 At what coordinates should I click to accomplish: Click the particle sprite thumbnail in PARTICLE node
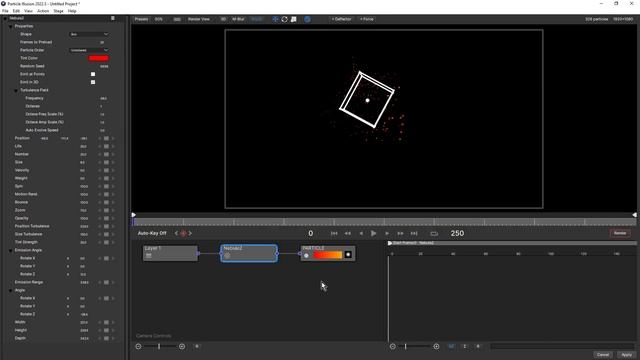coord(348,255)
